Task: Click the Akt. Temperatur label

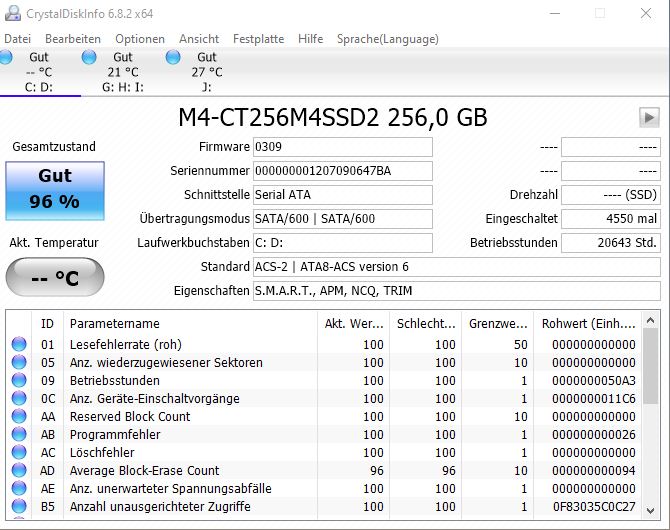Action: 54,243
